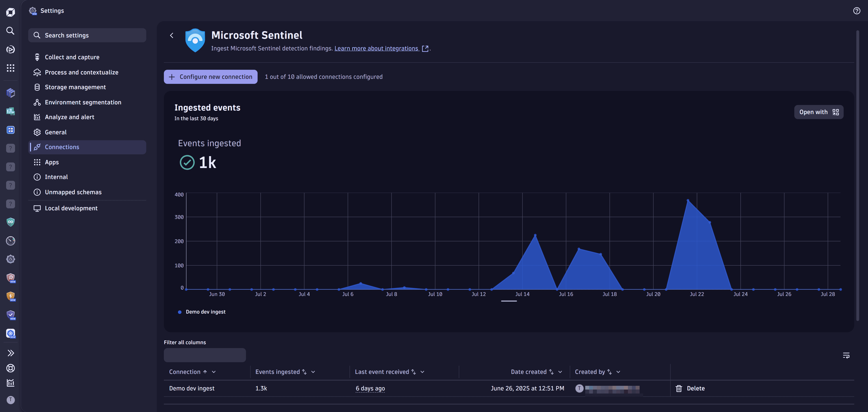Select Unmapped schemas settings
This screenshot has height=412, width=868.
87,192
